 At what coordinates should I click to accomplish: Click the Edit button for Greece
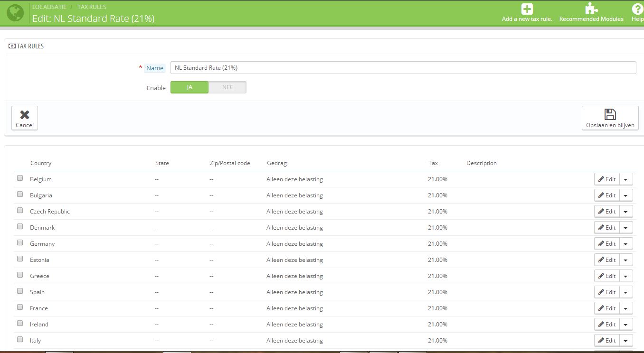point(607,276)
